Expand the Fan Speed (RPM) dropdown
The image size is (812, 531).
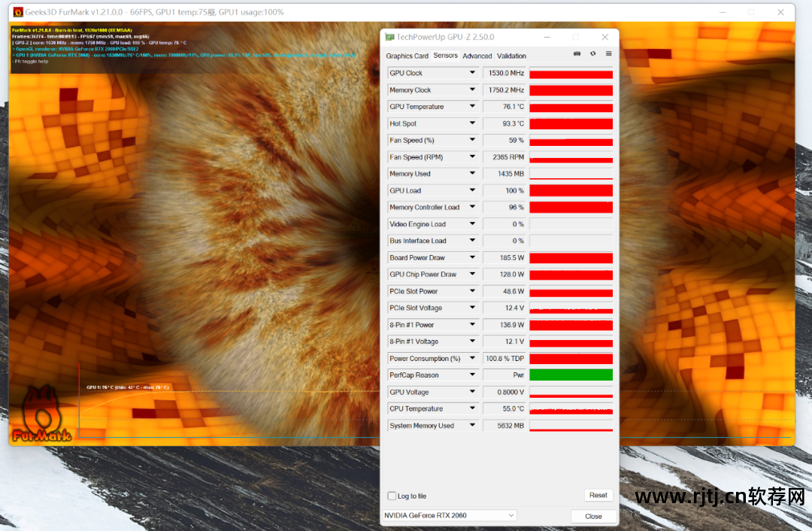coord(472,156)
